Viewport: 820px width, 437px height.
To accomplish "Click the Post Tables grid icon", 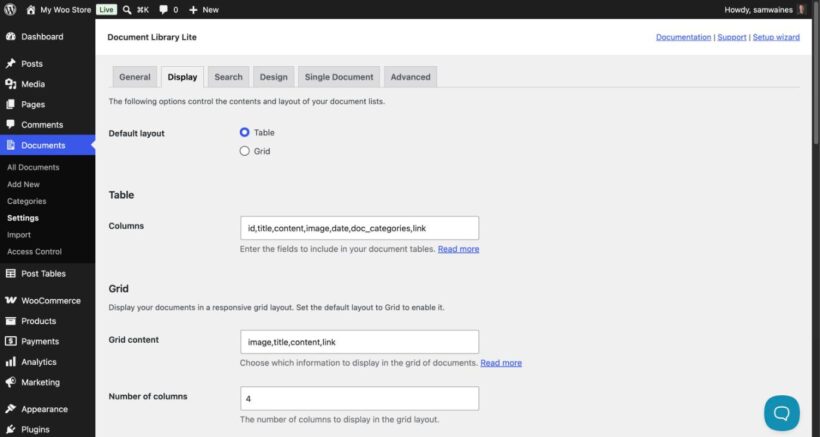I will click(10, 273).
